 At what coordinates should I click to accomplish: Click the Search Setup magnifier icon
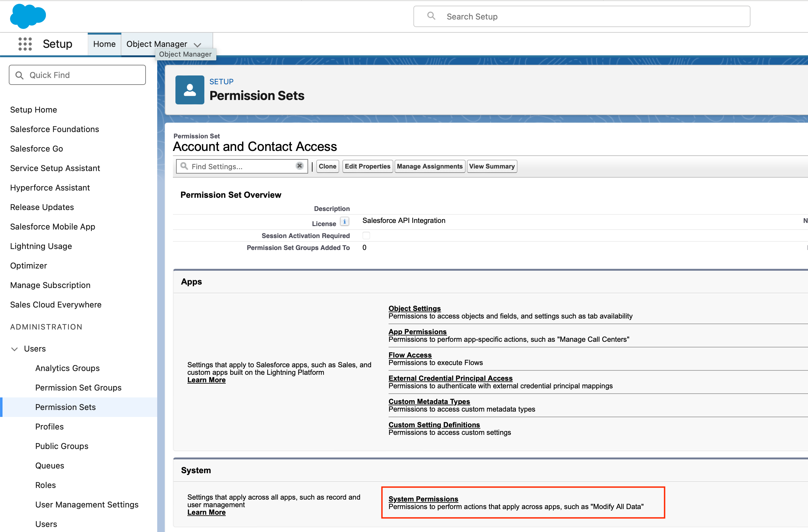pyautogui.click(x=431, y=16)
